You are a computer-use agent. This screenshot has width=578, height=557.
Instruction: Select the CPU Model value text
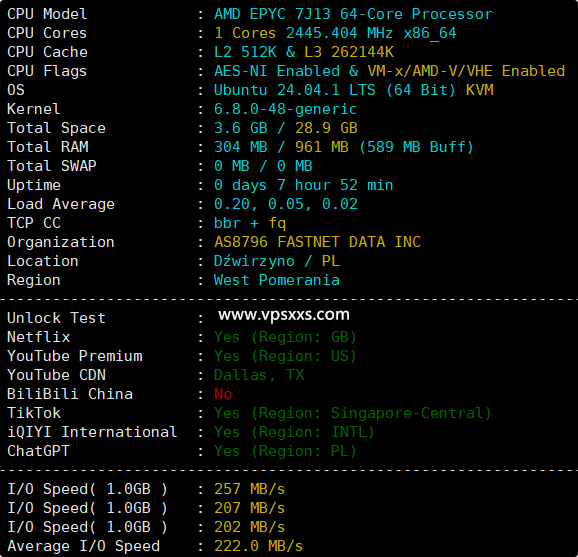coord(353,14)
